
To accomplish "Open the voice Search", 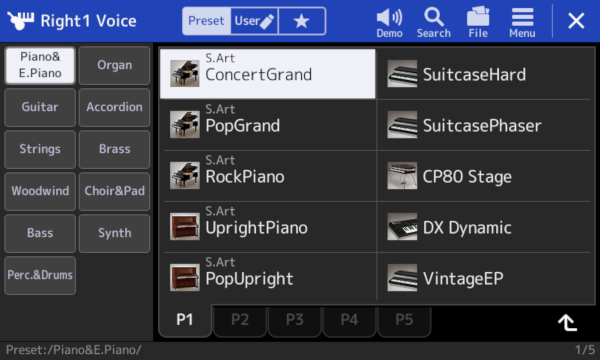I will tap(434, 22).
